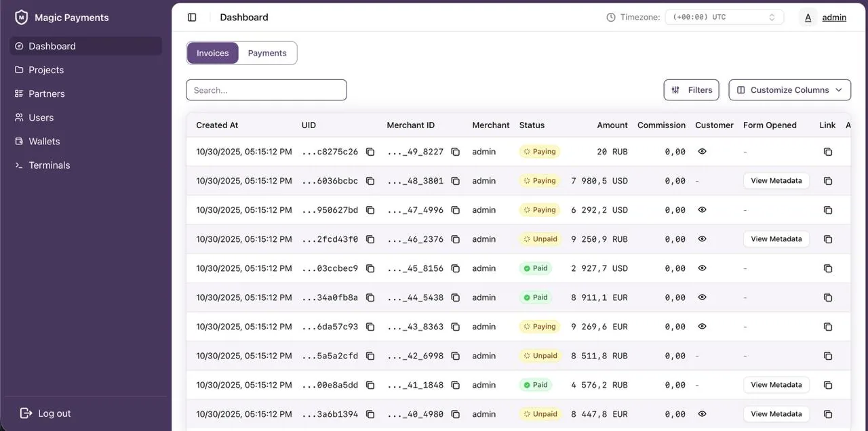
Task: Open Partners in the sidebar
Action: click(x=85, y=94)
